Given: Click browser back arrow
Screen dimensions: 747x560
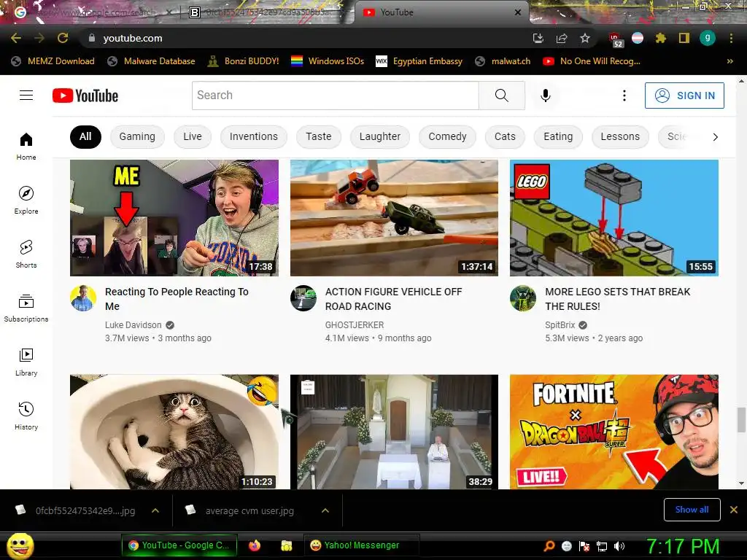Looking at the screenshot, I should click(x=16, y=38).
